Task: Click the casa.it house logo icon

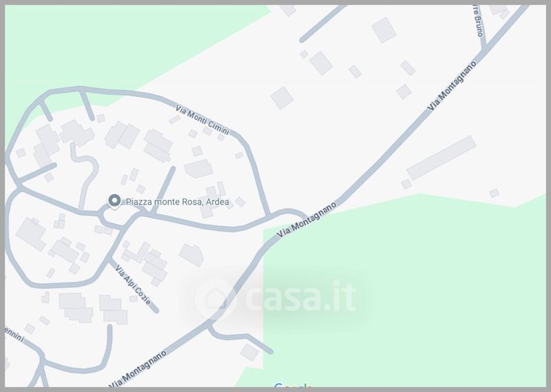Action: [215, 298]
